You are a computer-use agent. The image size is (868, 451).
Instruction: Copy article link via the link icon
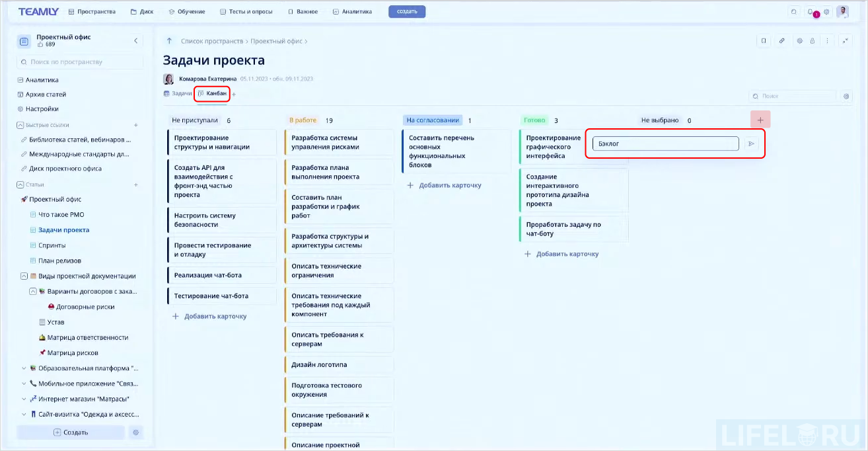tap(782, 41)
